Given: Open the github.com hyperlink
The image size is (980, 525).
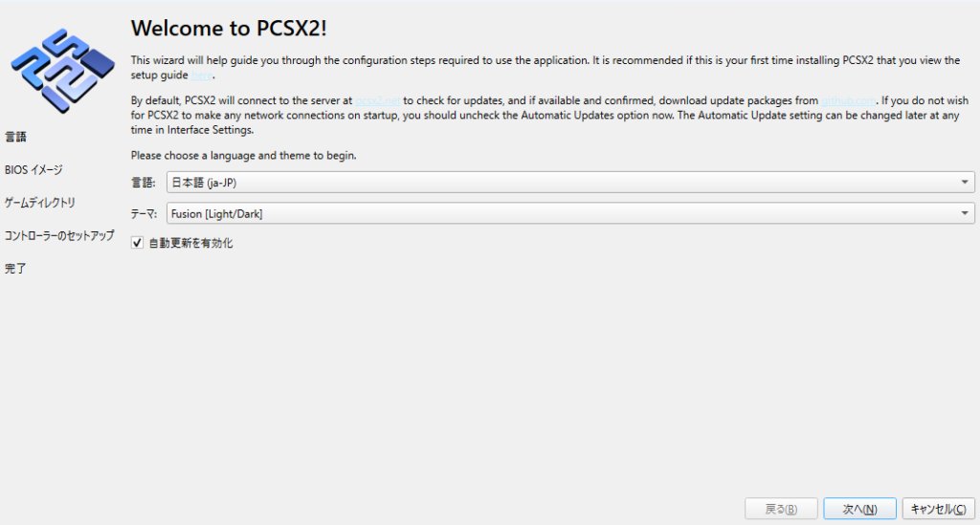Looking at the screenshot, I should [848, 100].
